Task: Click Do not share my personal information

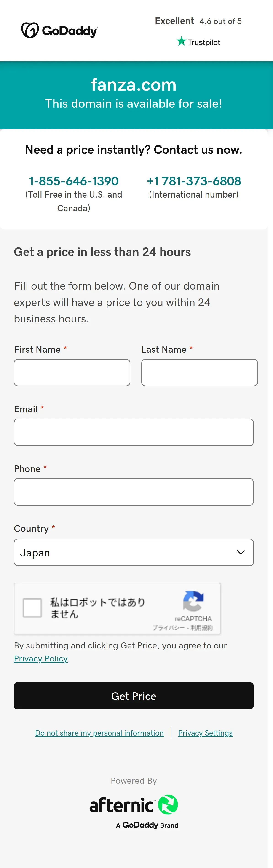Action: coord(99,733)
